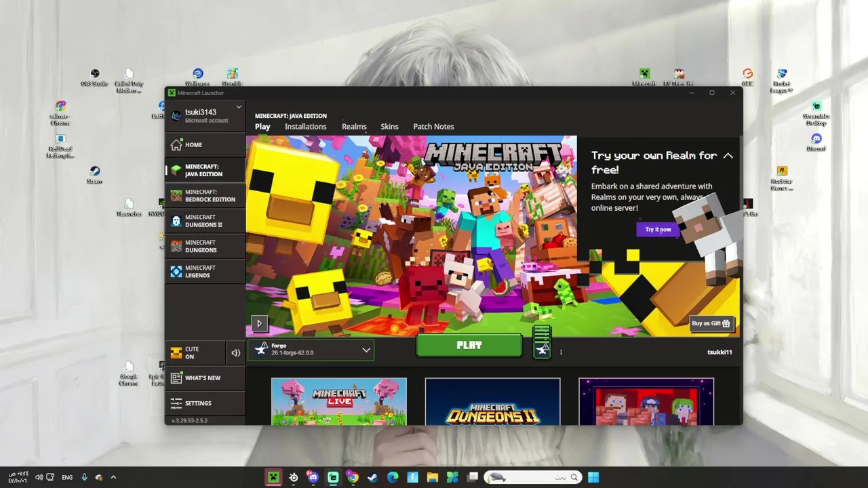Switch to the Realms tab
The image size is (868, 488).
click(x=354, y=127)
